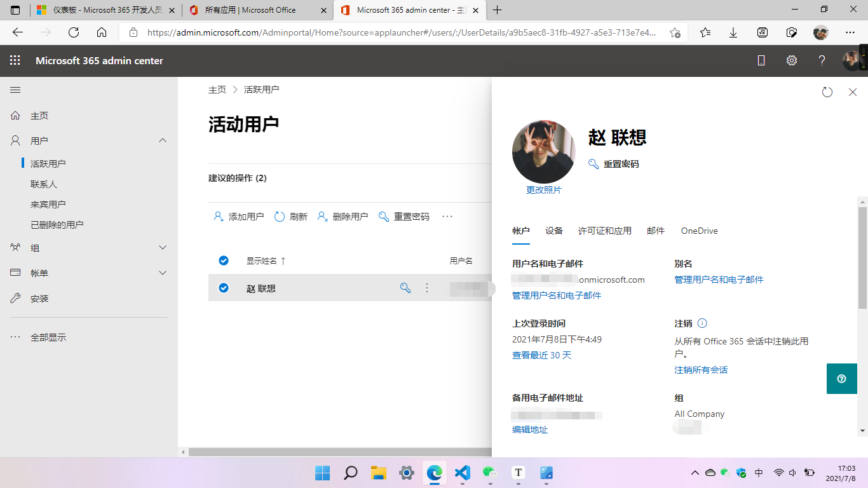868x488 pixels.
Task: Click the Windows Start button on taskbar
Action: pos(323,473)
